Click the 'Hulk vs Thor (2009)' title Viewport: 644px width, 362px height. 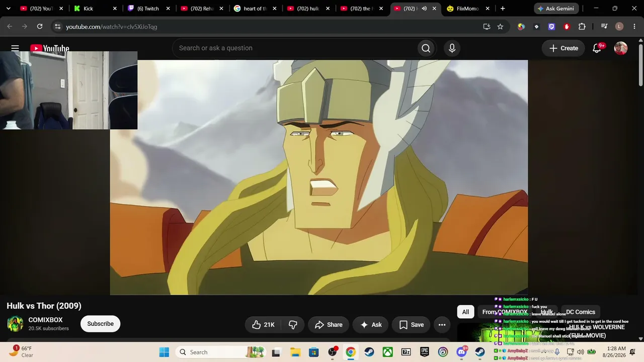44,306
